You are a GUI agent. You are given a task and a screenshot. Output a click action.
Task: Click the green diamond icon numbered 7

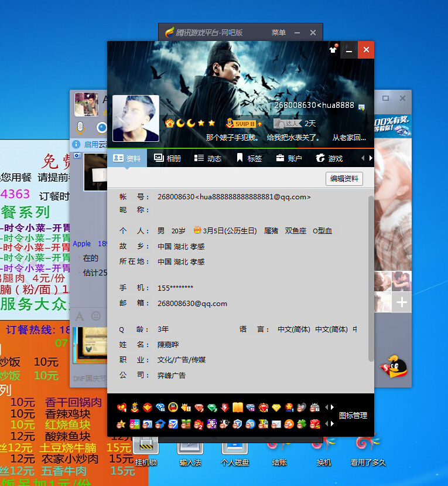point(212,407)
